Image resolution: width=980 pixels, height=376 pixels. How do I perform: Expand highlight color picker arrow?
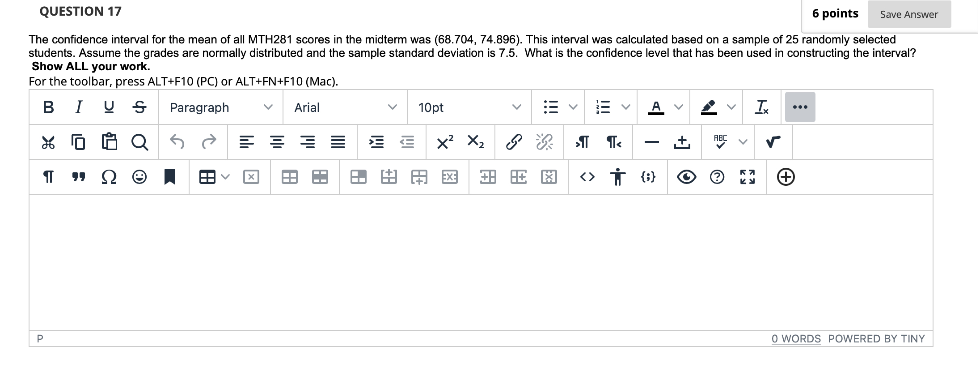731,107
